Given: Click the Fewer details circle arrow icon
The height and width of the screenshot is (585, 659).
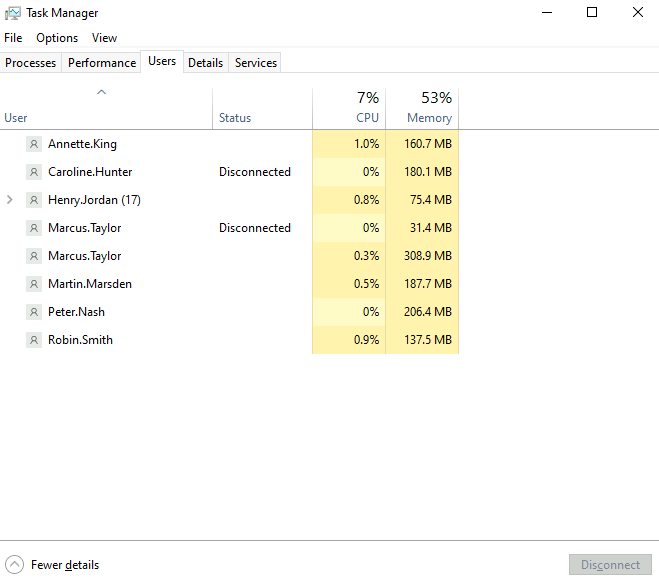Looking at the screenshot, I should coord(14,564).
